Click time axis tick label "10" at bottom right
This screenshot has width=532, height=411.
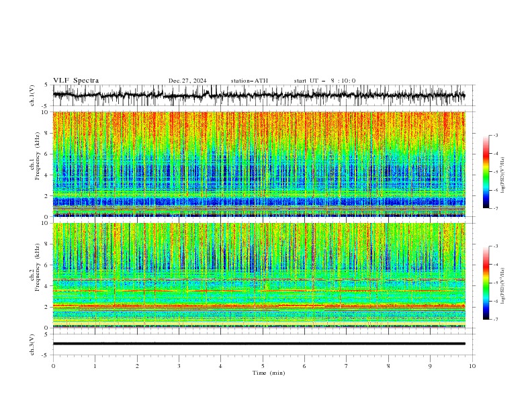pyautogui.click(x=472, y=366)
